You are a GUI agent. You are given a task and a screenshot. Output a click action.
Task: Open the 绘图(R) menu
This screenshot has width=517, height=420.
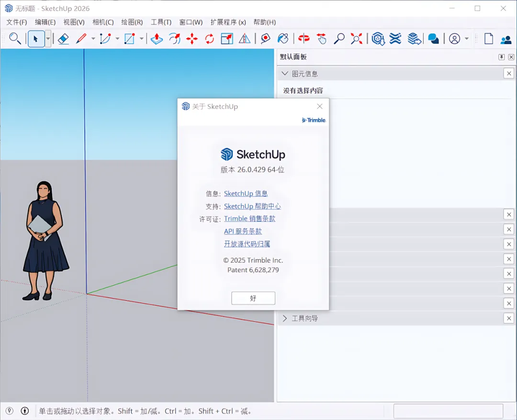(132, 22)
